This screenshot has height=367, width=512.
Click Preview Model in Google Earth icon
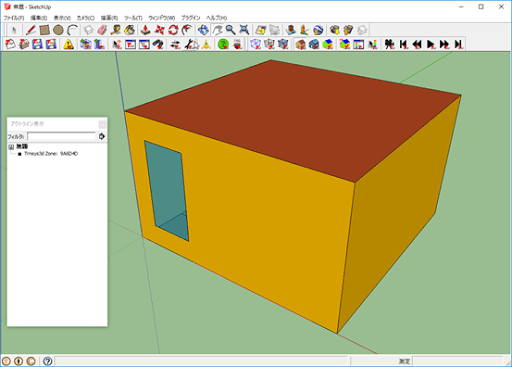(318, 30)
